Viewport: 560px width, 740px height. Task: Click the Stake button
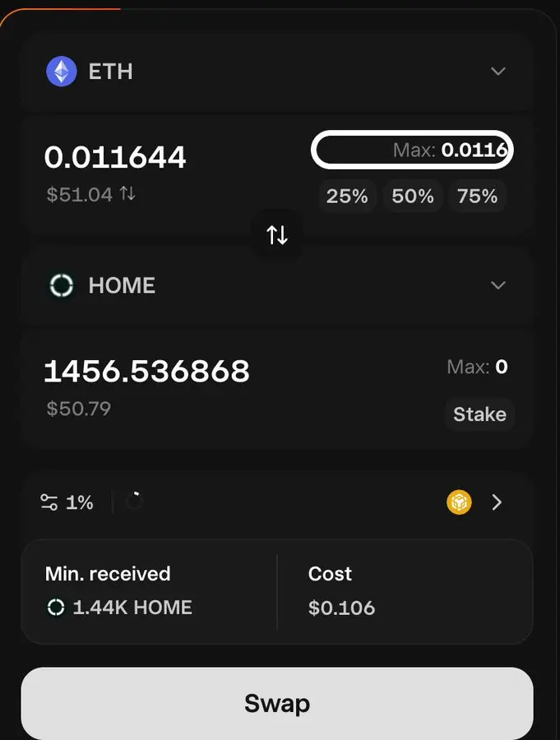tap(479, 414)
